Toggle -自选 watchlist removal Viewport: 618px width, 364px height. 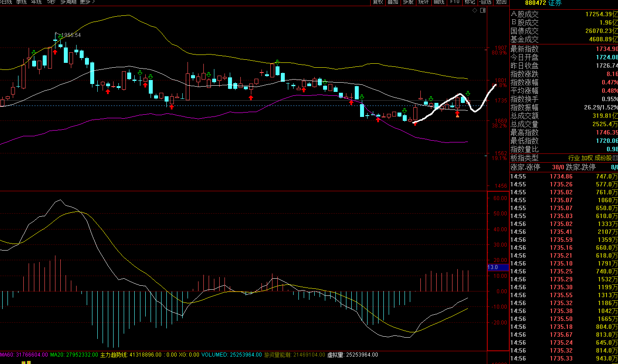click(x=485, y=2)
